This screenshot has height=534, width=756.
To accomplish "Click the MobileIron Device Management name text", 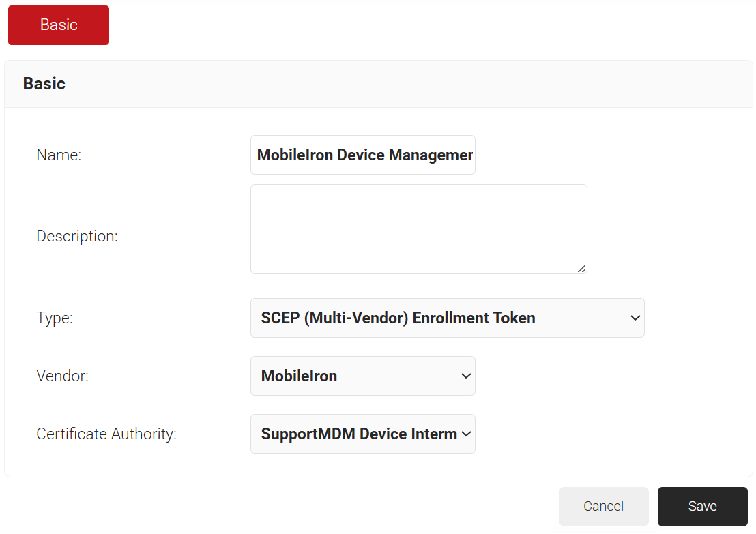I will 364,155.
